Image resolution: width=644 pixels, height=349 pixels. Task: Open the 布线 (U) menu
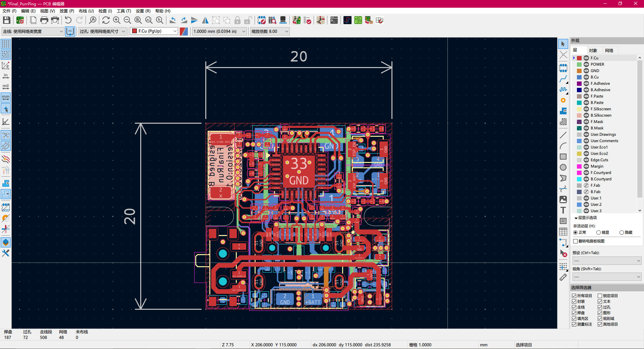coord(86,11)
